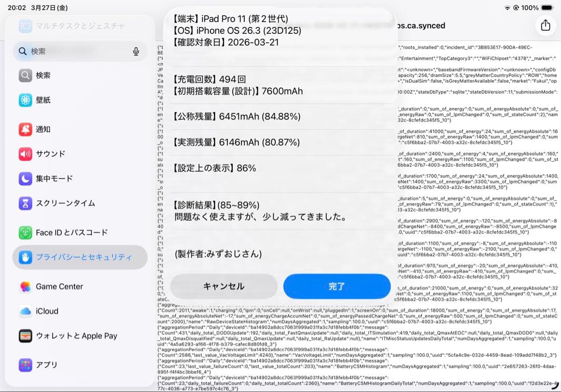The height and width of the screenshot is (392, 561).
Task: Tap the microphone icon in search field
Action: tap(136, 51)
